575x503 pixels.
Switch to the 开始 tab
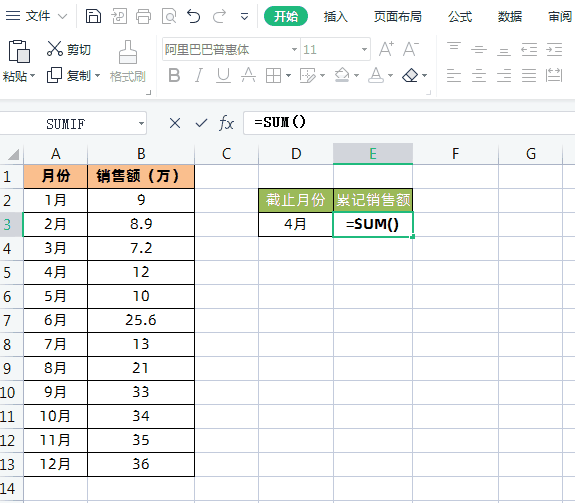point(286,16)
